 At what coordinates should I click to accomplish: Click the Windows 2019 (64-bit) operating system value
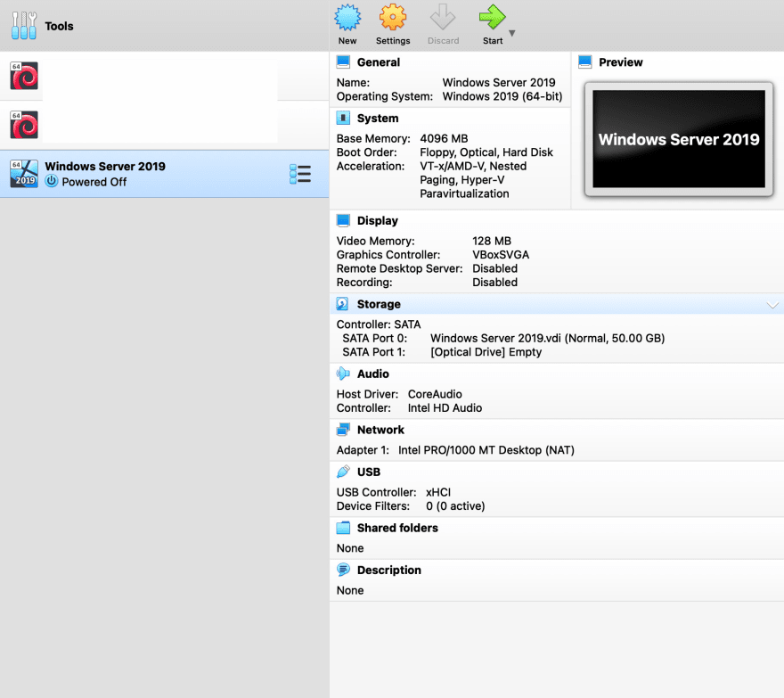[502, 96]
